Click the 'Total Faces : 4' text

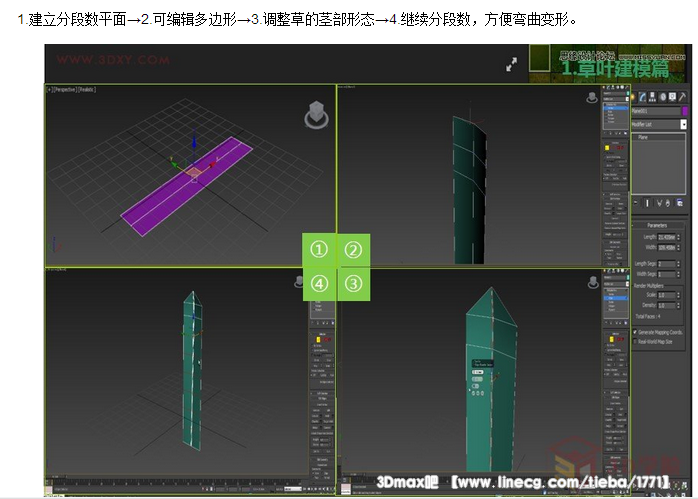(x=648, y=316)
